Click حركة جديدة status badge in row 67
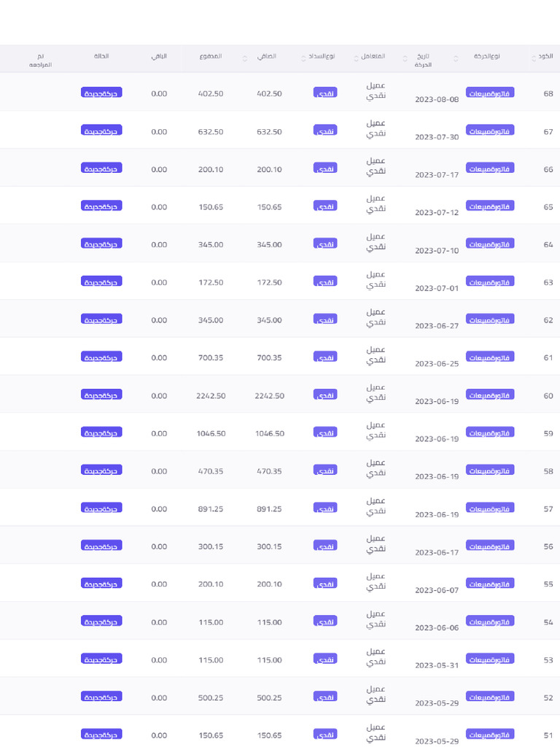Image resolution: width=560 pixels, height=747 pixels. coord(101,131)
